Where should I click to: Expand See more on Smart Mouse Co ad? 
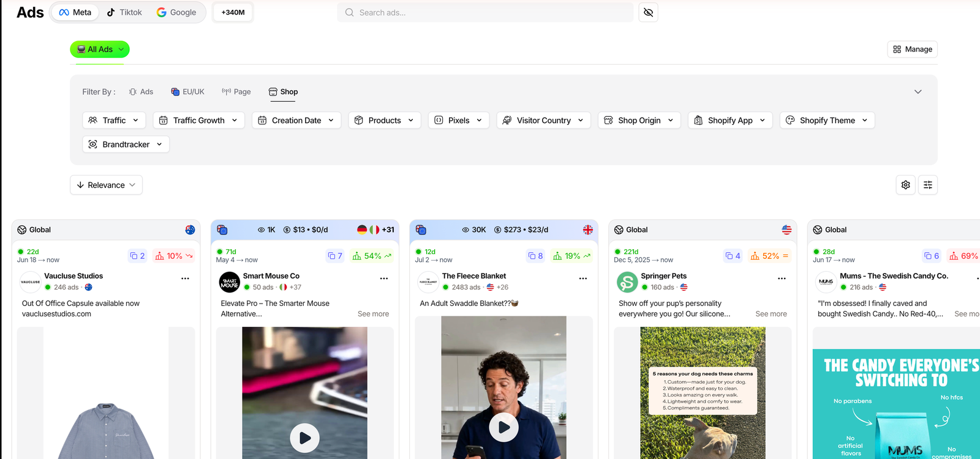[373, 314]
